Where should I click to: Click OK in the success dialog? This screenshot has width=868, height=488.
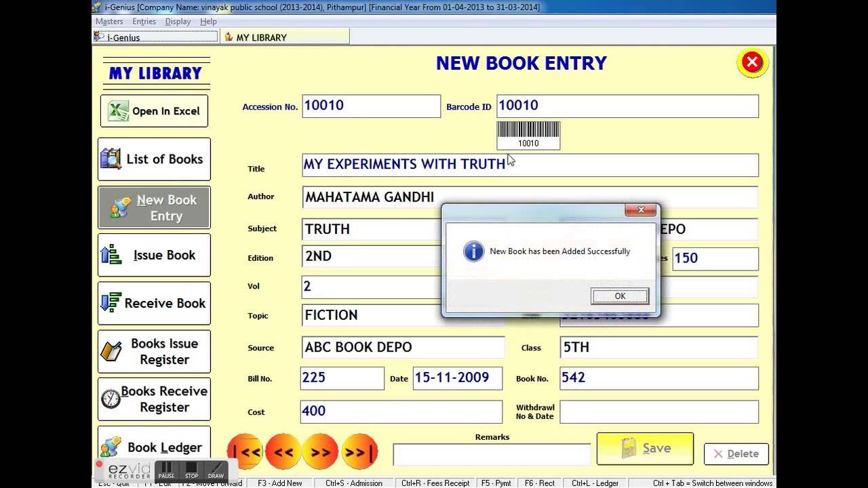coord(620,296)
